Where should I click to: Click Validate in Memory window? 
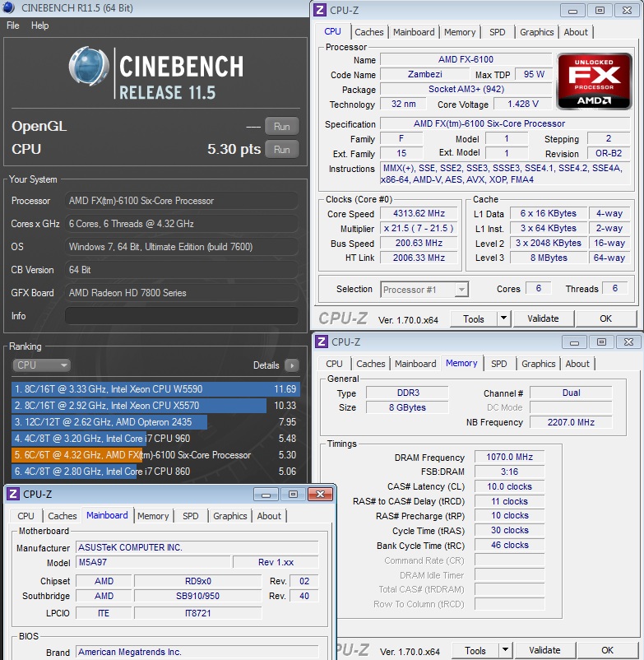tap(544, 650)
